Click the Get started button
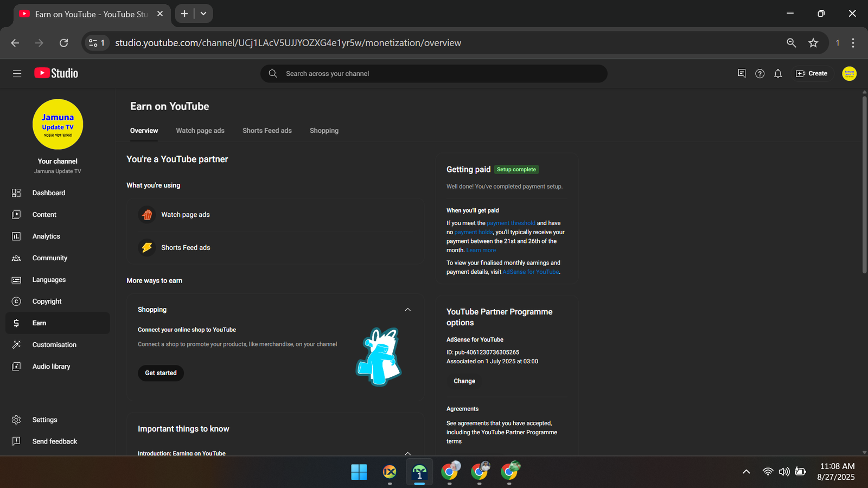The width and height of the screenshot is (868, 488). pyautogui.click(x=161, y=373)
